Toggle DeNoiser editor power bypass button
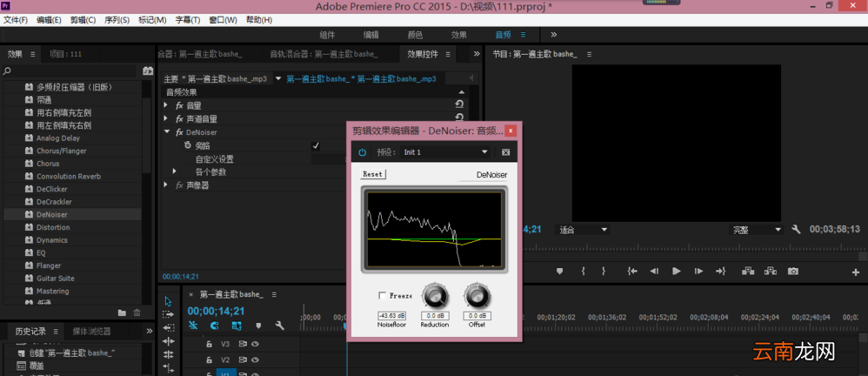The height and width of the screenshot is (376, 868). [362, 151]
